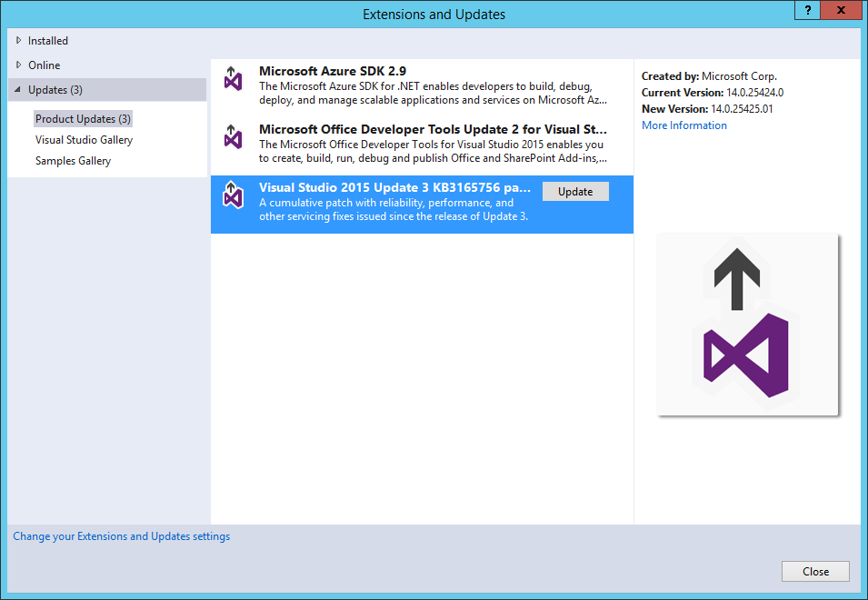Open Samples Gallery updates
The width and height of the screenshot is (868, 600).
73,161
